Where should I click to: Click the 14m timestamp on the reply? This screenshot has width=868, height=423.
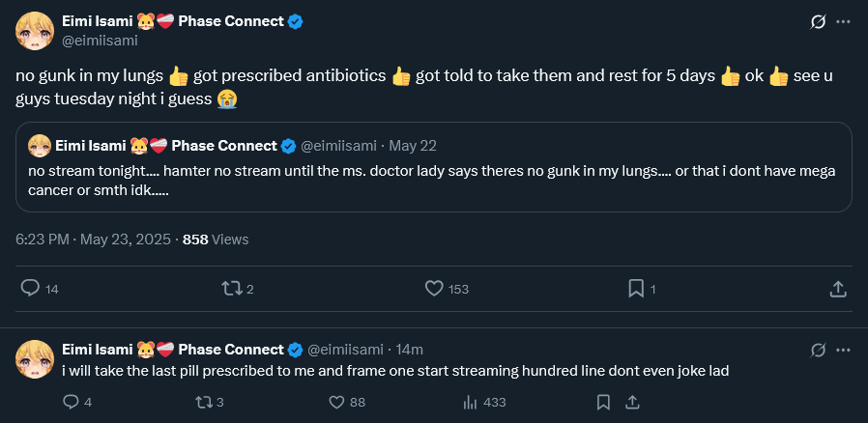[x=411, y=349]
